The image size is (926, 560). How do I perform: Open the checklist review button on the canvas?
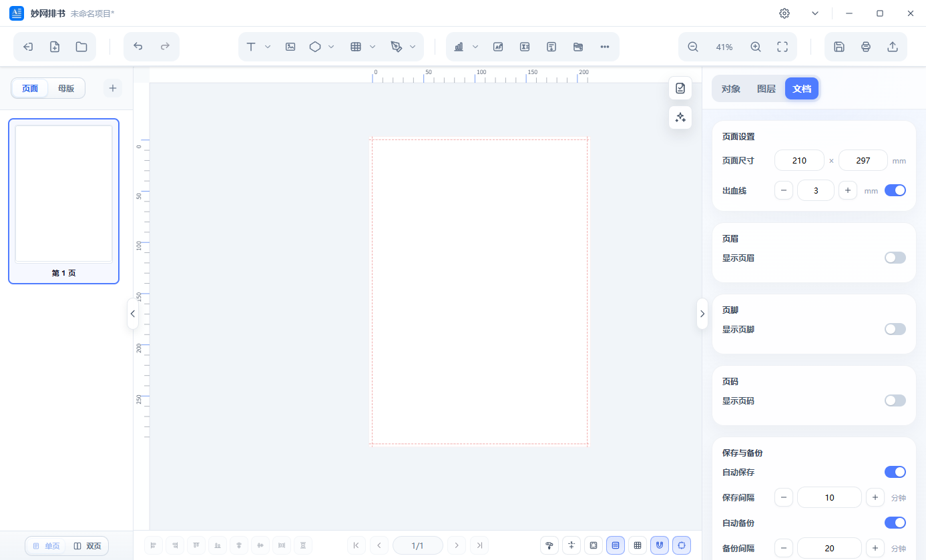click(680, 88)
